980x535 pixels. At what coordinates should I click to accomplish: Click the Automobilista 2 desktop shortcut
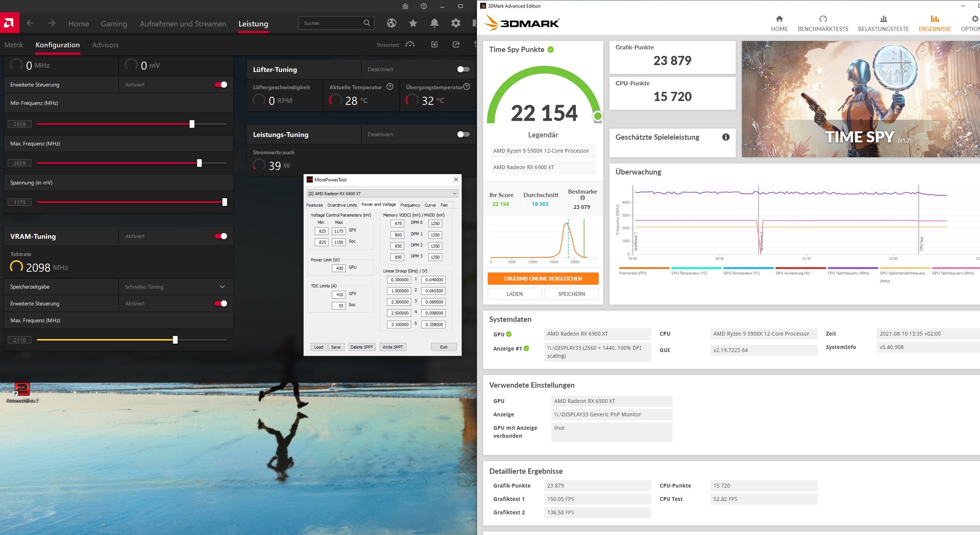click(x=22, y=393)
